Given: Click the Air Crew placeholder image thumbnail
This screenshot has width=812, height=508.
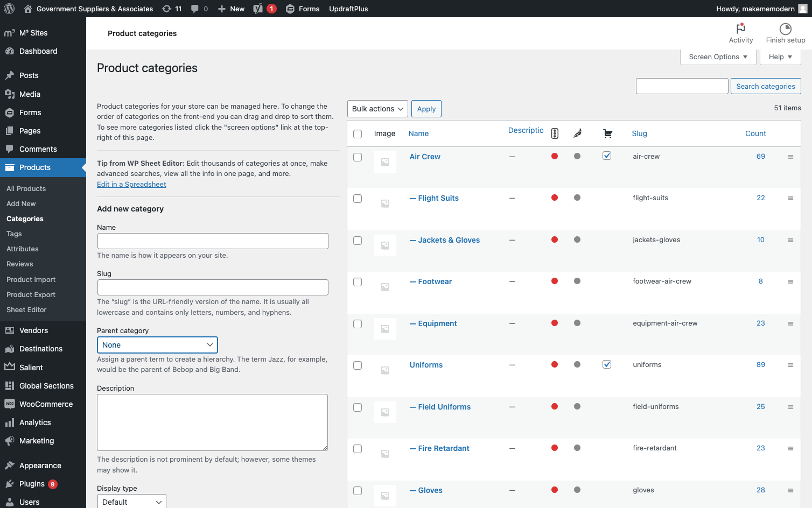Looking at the screenshot, I should pos(385,162).
